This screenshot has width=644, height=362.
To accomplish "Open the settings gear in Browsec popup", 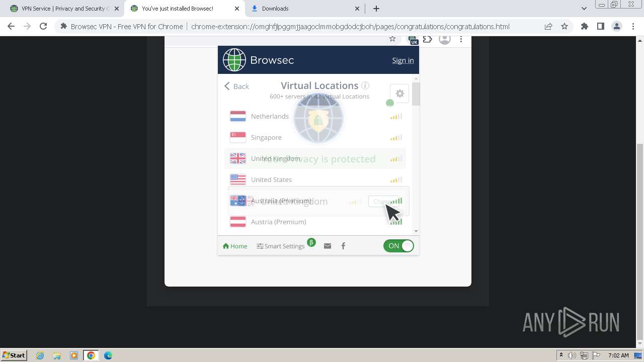I will coord(399,94).
